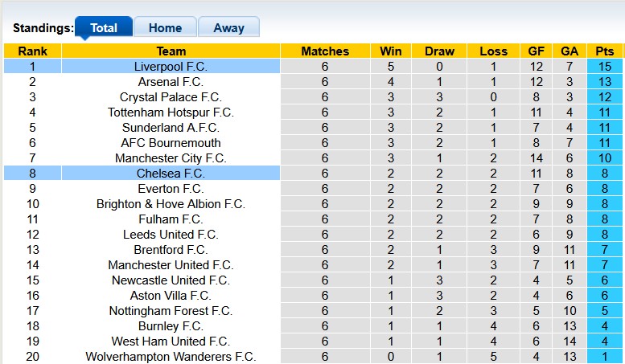Click the GF column header
The image size is (625, 364).
536,51
